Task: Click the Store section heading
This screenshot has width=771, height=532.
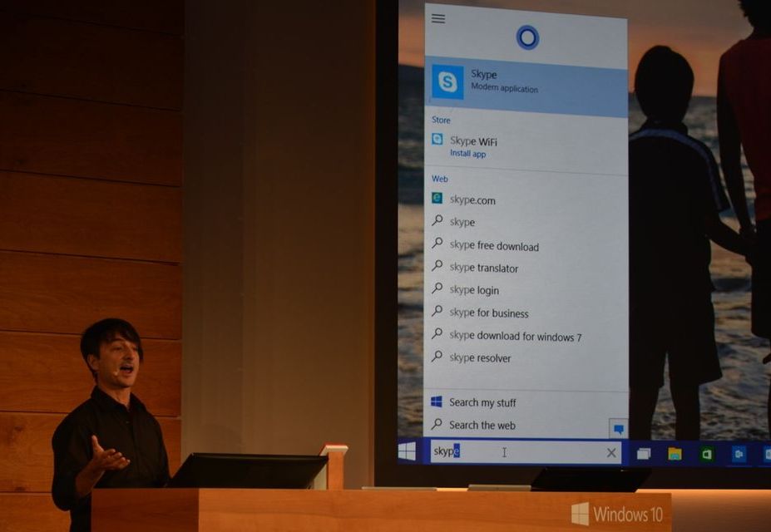Action: (x=441, y=120)
